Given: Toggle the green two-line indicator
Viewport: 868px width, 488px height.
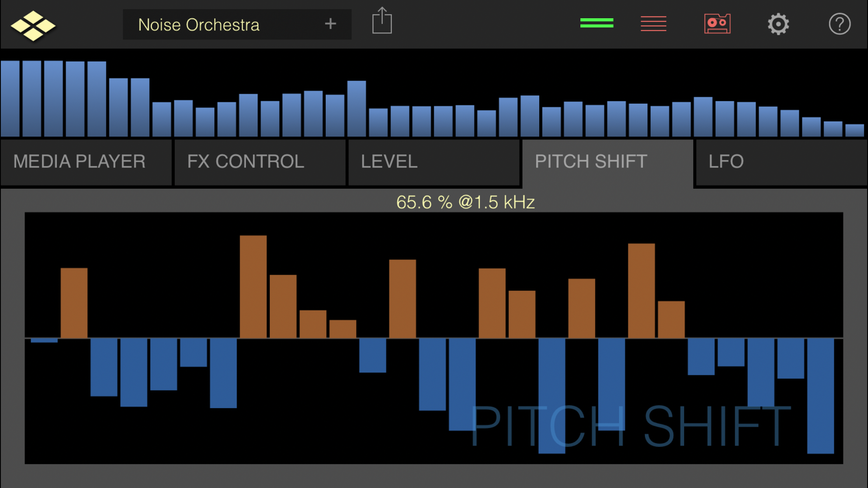Looking at the screenshot, I should click(596, 23).
